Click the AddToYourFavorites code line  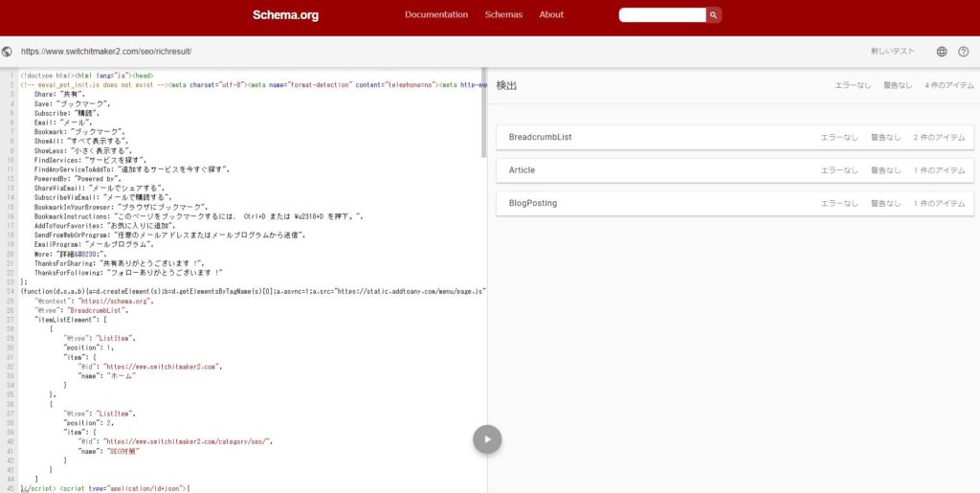click(105, 226)
